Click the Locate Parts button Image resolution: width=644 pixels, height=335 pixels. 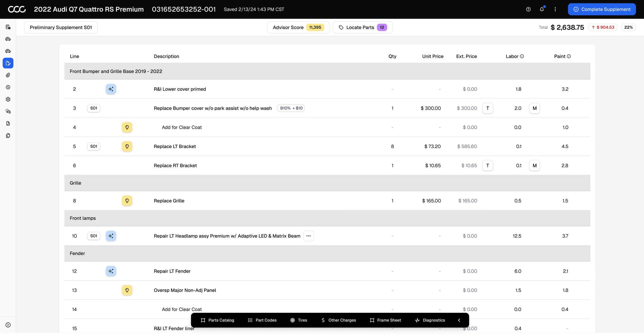point(363,28)
